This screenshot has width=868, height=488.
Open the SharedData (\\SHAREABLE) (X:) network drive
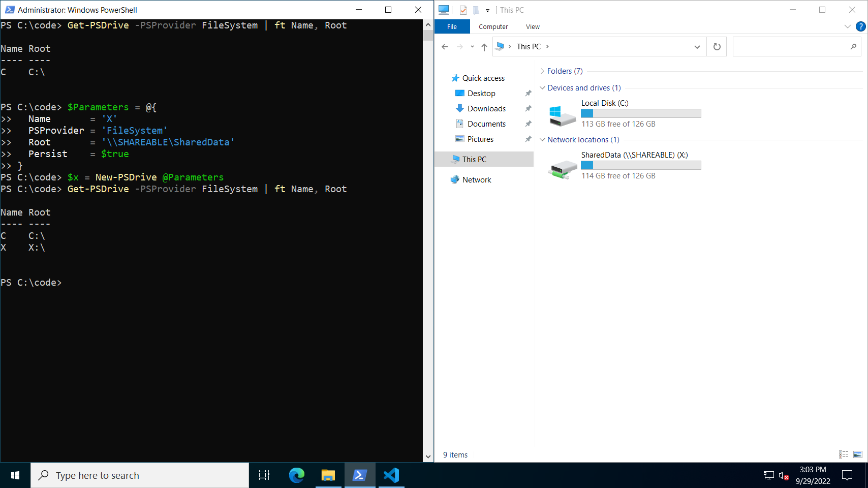(634, 155)
